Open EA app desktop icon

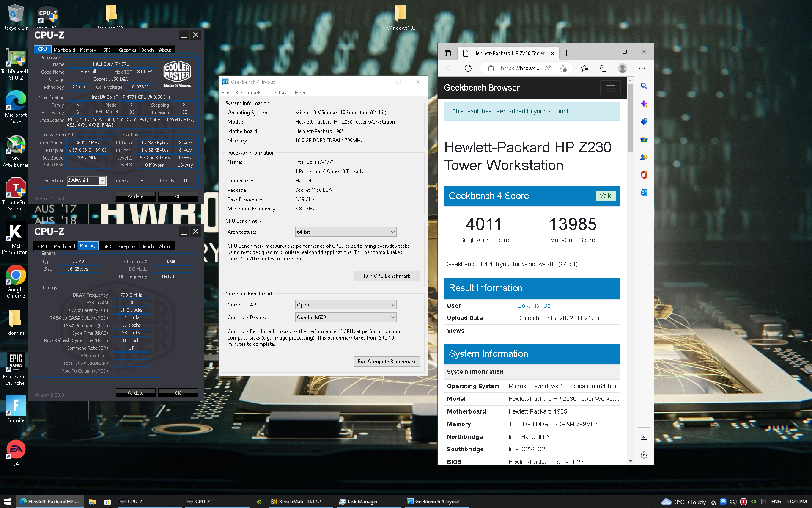pyautogui.click(x=16, y=453)
